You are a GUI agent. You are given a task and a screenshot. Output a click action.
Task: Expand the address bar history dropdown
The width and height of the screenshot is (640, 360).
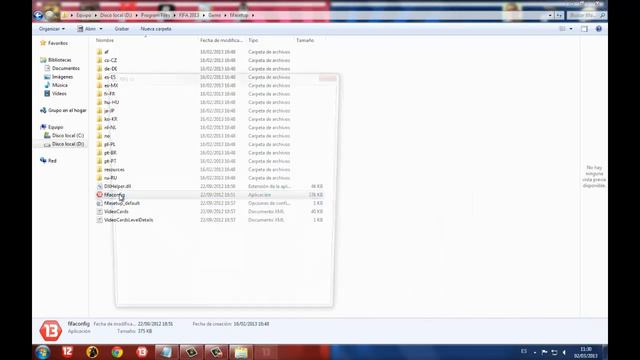coord(550,15)
